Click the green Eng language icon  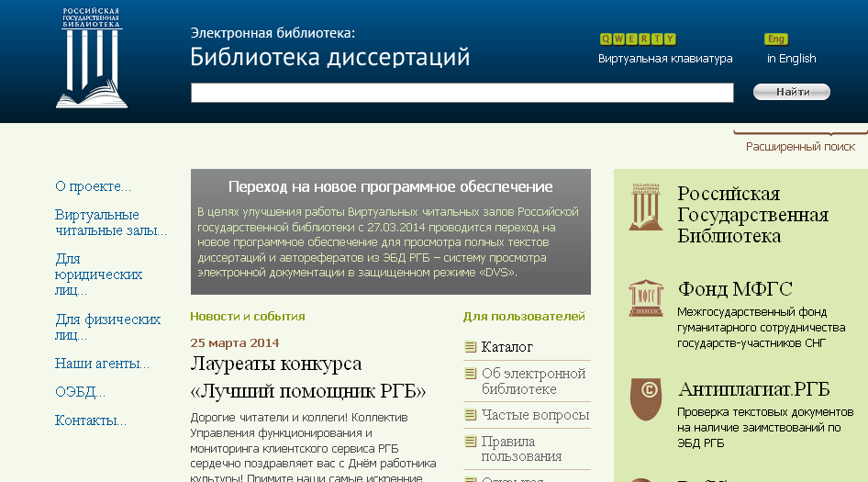pos(775,39)
